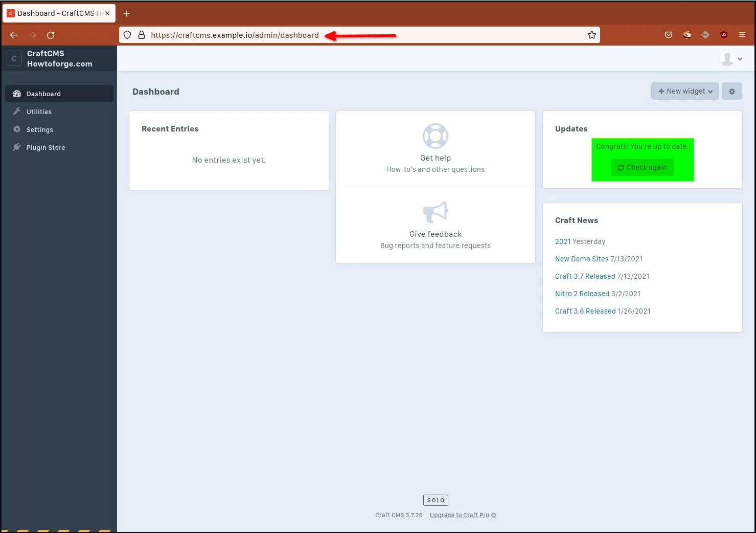Click the Dashboard page heading
This screenshot has width=756, height=533.
click(x=156, y=92)
